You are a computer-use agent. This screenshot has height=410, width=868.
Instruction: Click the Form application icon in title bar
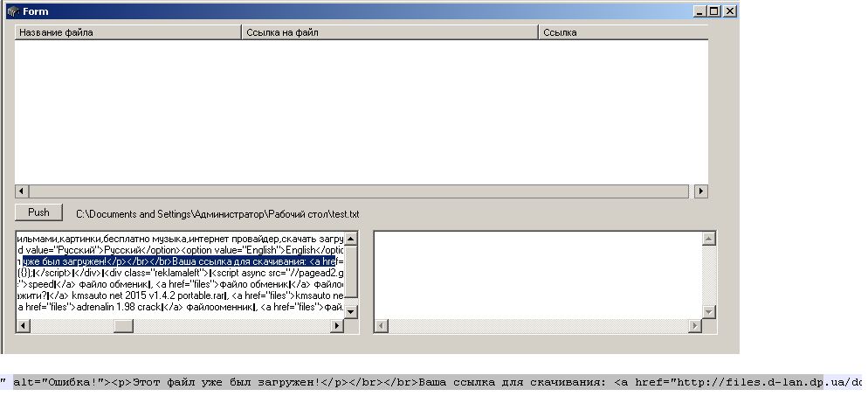click(12, 11)
